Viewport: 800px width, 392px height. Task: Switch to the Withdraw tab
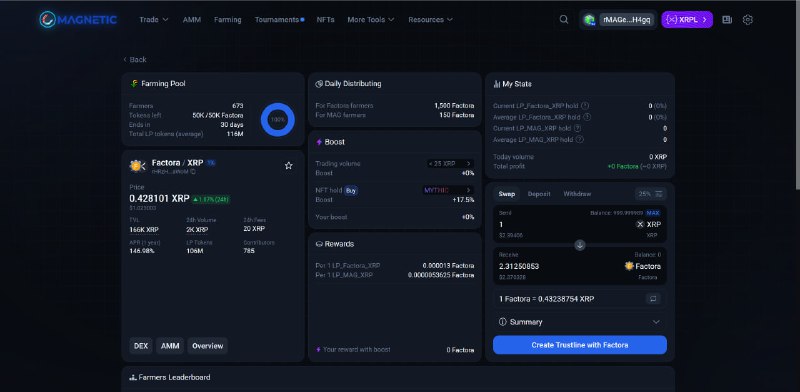click(577, 194)
